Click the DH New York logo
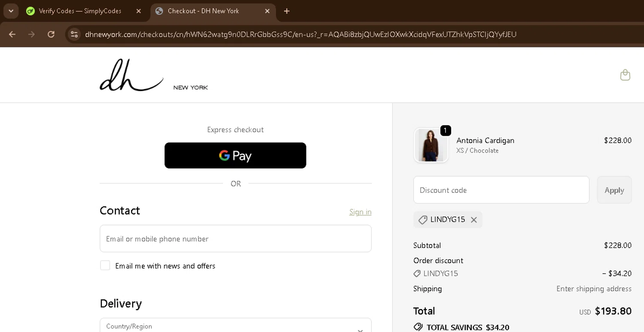 tap(154, 75)
